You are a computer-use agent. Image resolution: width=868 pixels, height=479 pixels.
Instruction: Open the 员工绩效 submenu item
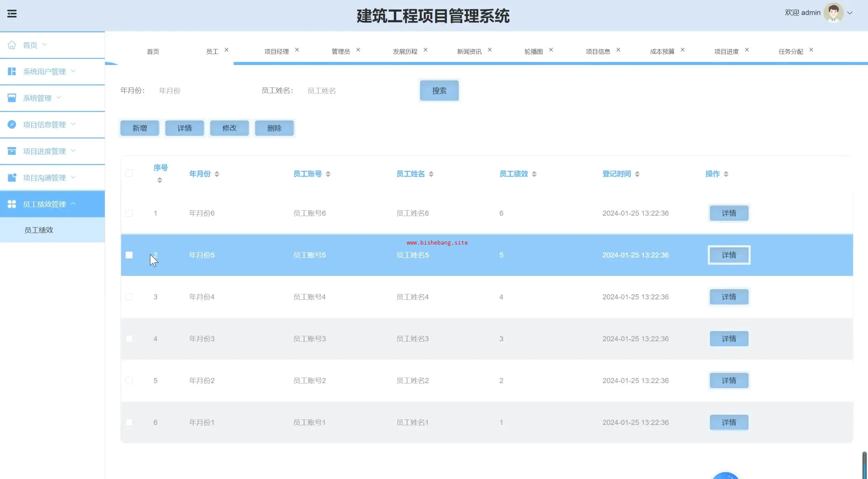[39, 230]
